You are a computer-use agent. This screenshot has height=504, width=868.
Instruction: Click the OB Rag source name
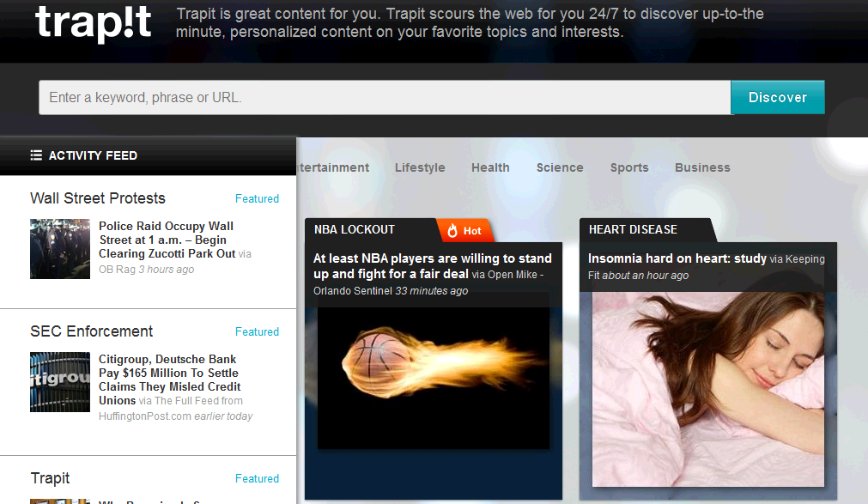coord(117,269)
